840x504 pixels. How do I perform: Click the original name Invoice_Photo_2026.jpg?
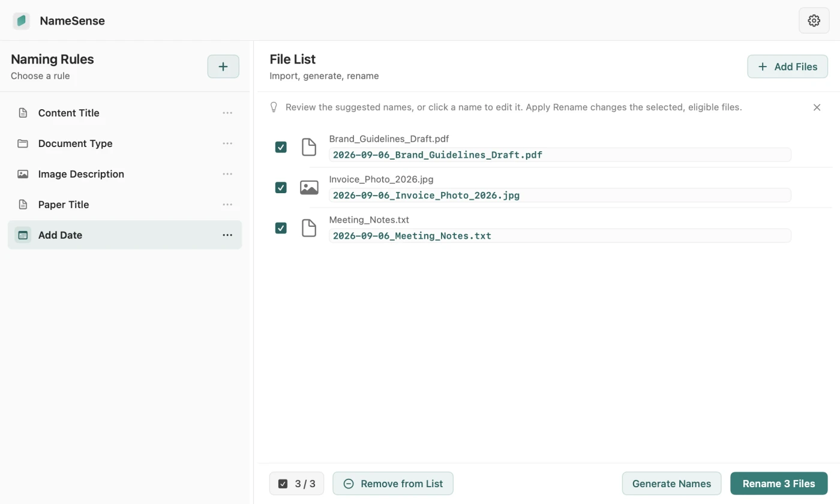click(x=381, y=179)
